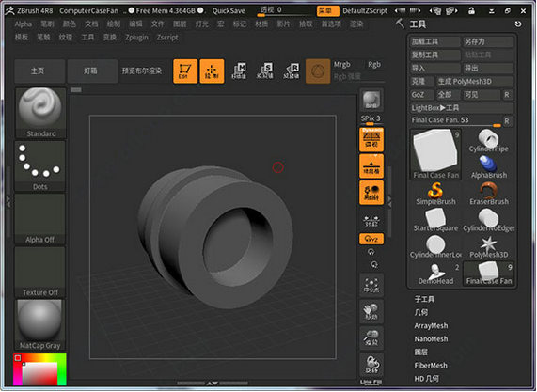Pick a color in the color picker square
Viewport: 537px width, 392px height.
coord(39,373)
